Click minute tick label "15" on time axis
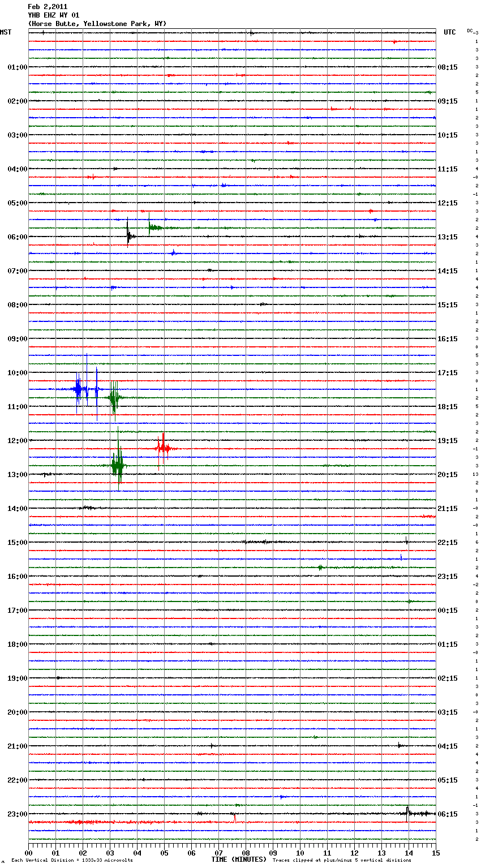The height and width of the screenshot is (868, 481). coord(436,853)
